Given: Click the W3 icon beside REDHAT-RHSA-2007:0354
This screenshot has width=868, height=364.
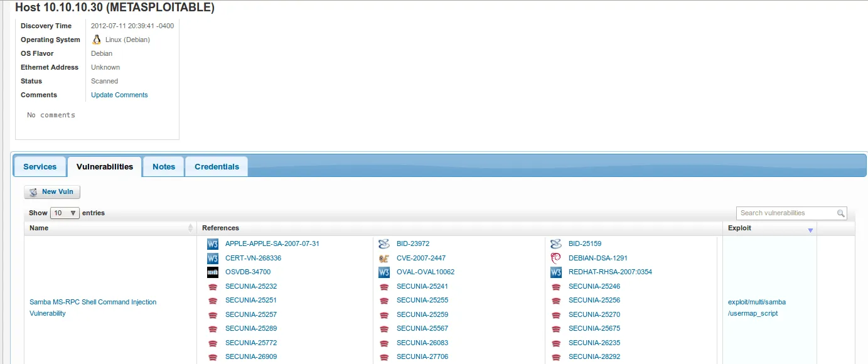Looking at the screenshot, I should pyautogui.click(x=555, y=272).
